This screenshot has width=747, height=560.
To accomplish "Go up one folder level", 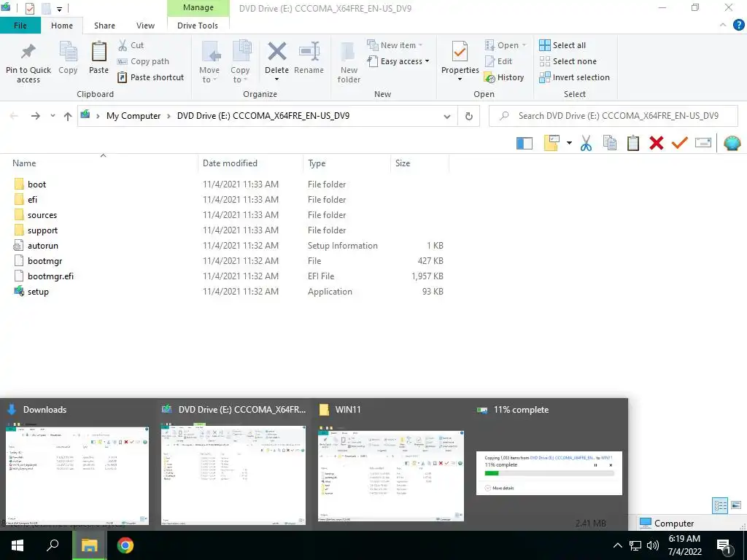I will coord(68,116).
